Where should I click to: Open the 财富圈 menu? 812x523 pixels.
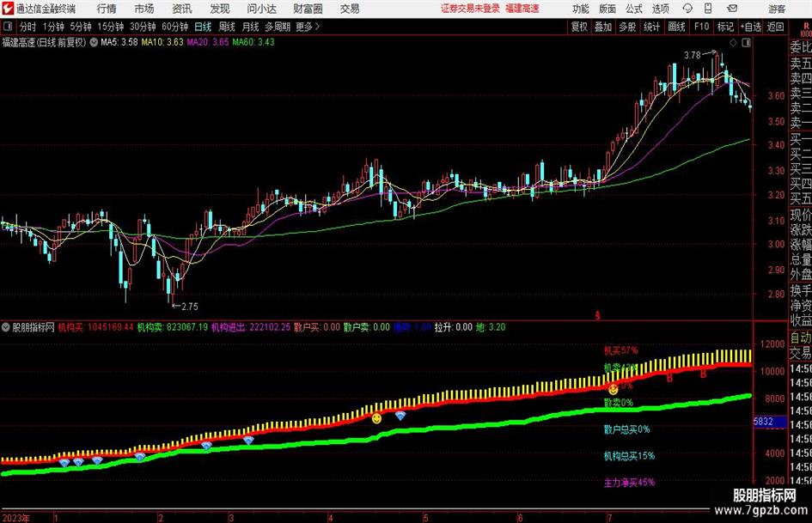point(308,9)
